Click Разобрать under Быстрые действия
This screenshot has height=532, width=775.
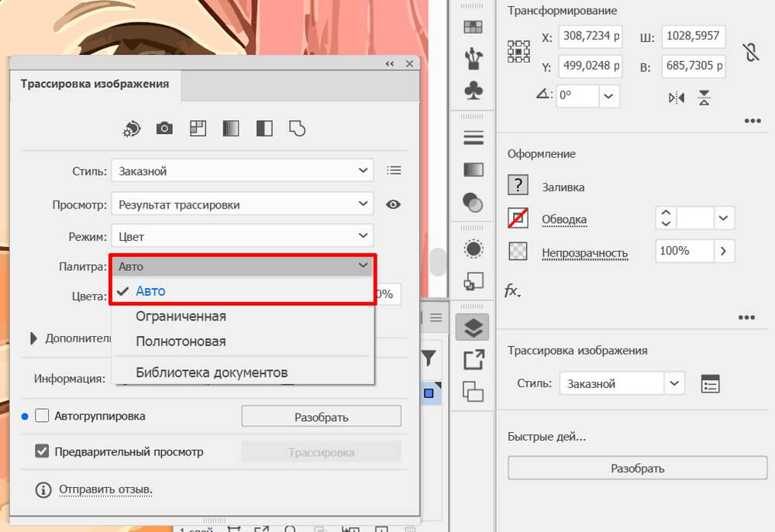[637, 469]
